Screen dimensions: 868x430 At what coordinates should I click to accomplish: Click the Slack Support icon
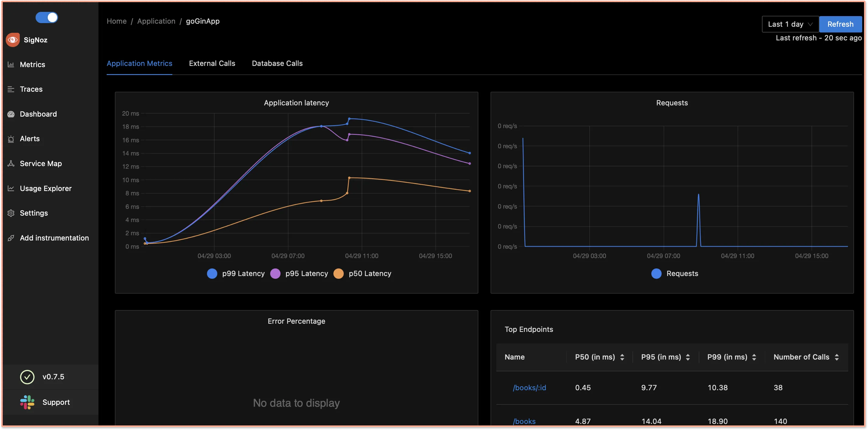27,402
